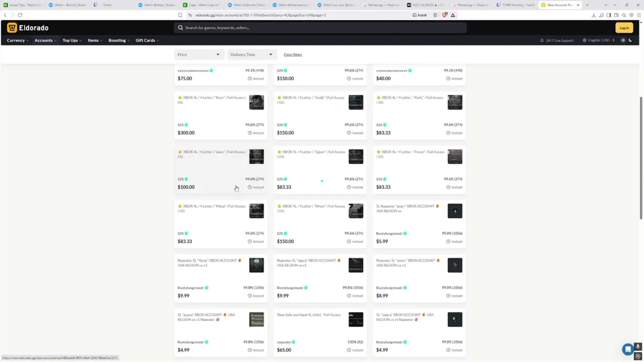Open the Kzyz listing thumbnail
644x362 pixels.
[x=256, y=102]
